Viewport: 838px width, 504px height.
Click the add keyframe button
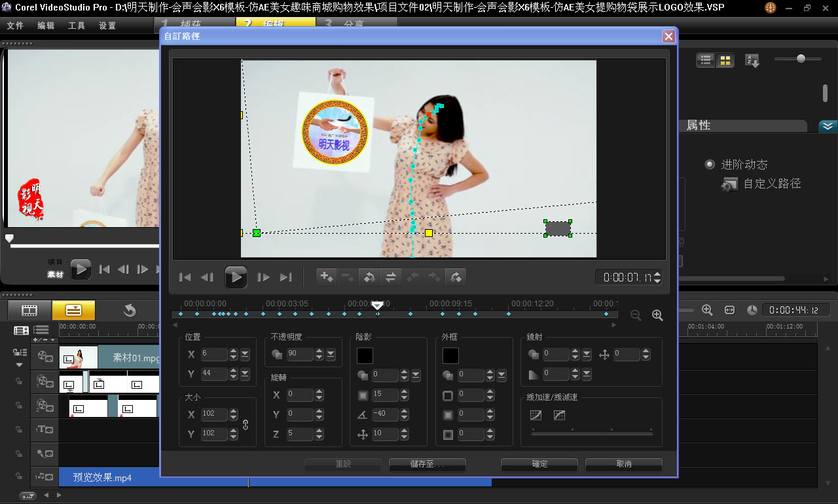click(x=326, y=277)
